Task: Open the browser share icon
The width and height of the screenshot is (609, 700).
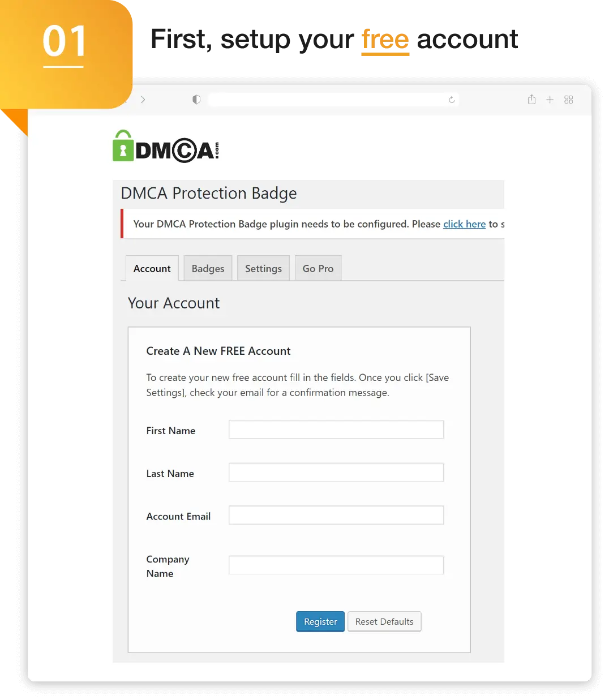Action: pyautogui.click(x=531, y=100)
